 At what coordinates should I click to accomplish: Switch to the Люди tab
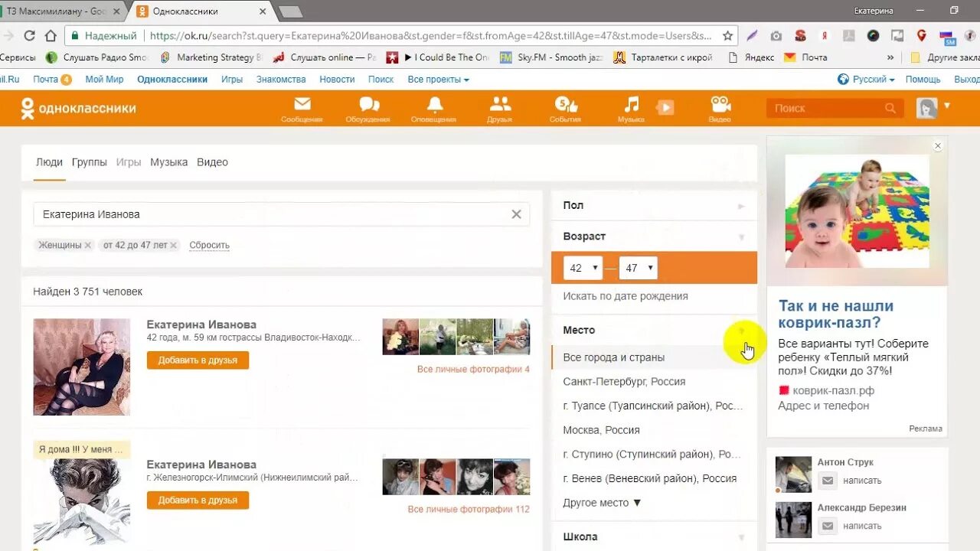point(49,162)
